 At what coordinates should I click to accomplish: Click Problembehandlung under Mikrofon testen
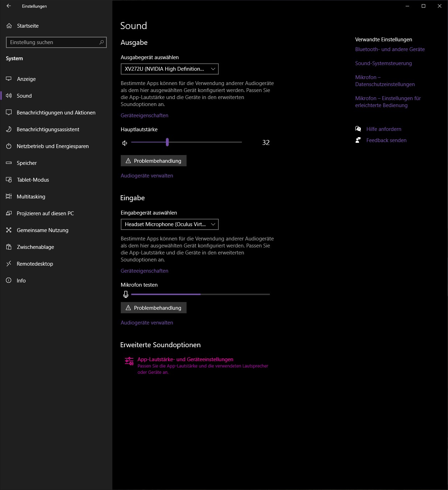153,308
